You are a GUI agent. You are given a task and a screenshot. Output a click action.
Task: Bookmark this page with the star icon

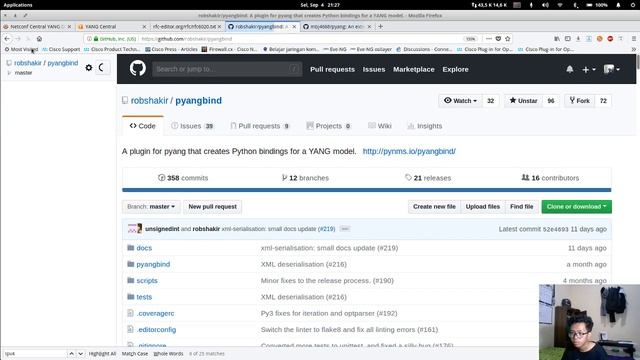(507, 38)
